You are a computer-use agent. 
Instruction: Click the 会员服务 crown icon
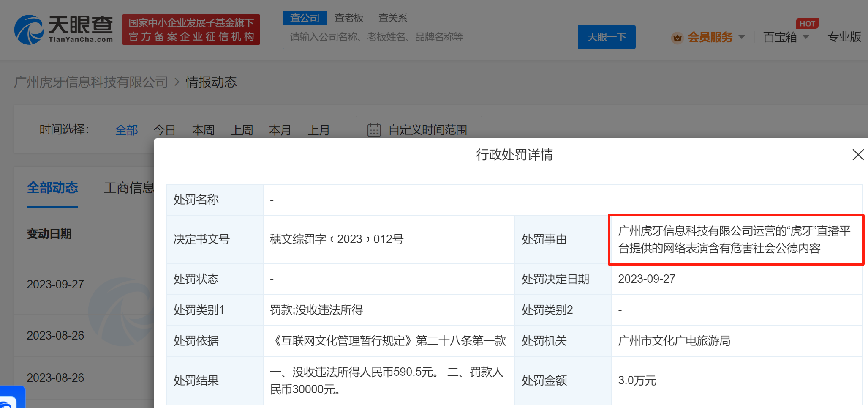pyautogui.click(x=677, y=38)
